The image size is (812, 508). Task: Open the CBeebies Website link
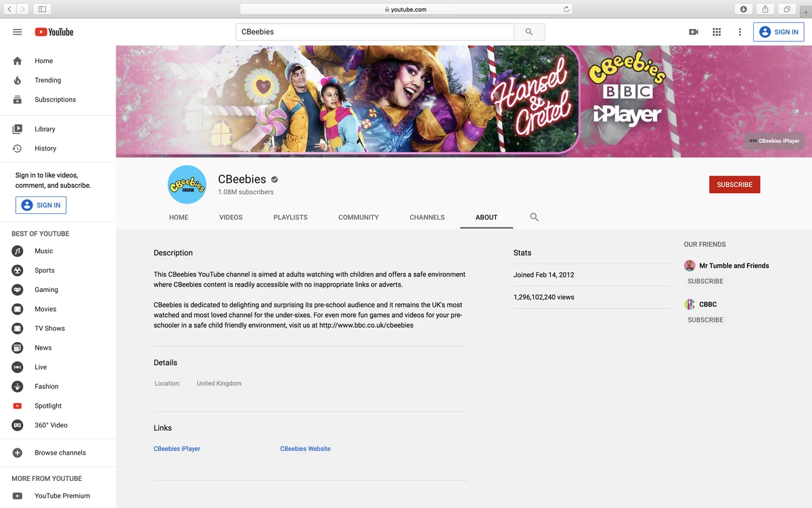coord(305,448)
